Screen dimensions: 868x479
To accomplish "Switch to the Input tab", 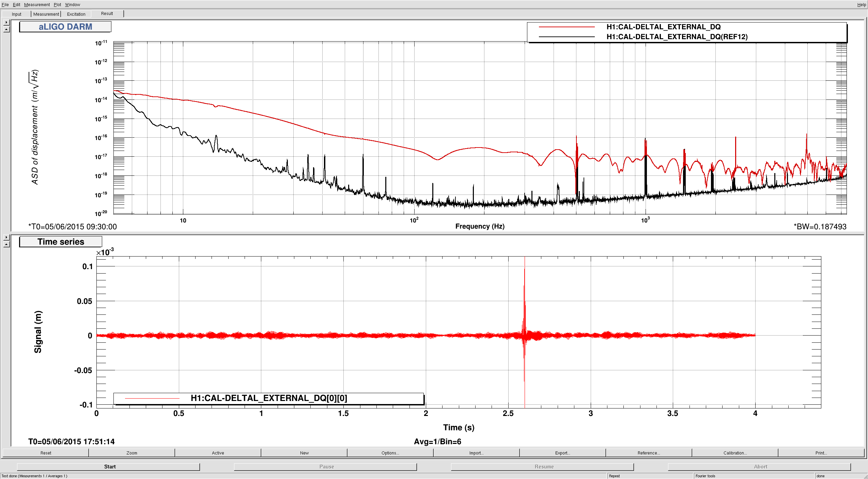I will tap(16, 14).
